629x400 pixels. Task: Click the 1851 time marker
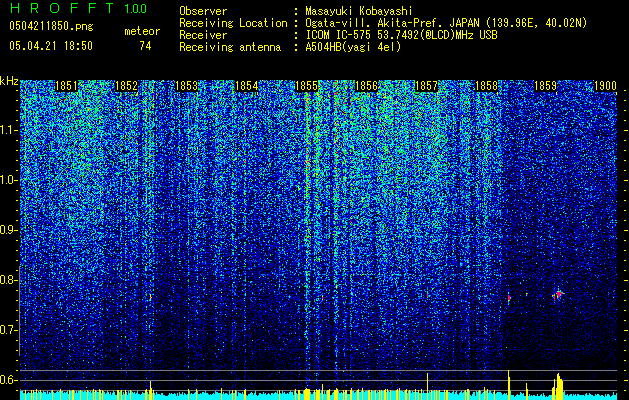point(66,86)
